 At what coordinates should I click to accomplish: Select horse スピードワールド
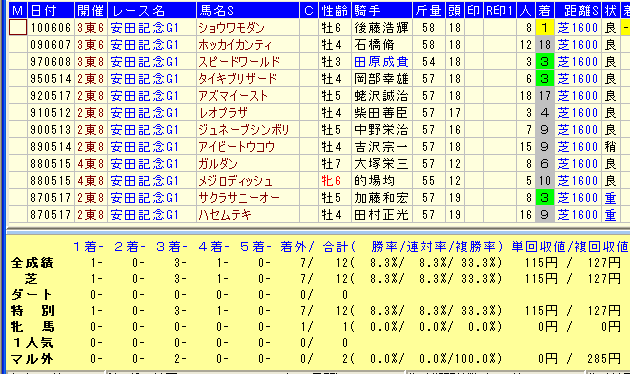pyautogui.click(x=239, y=61)
